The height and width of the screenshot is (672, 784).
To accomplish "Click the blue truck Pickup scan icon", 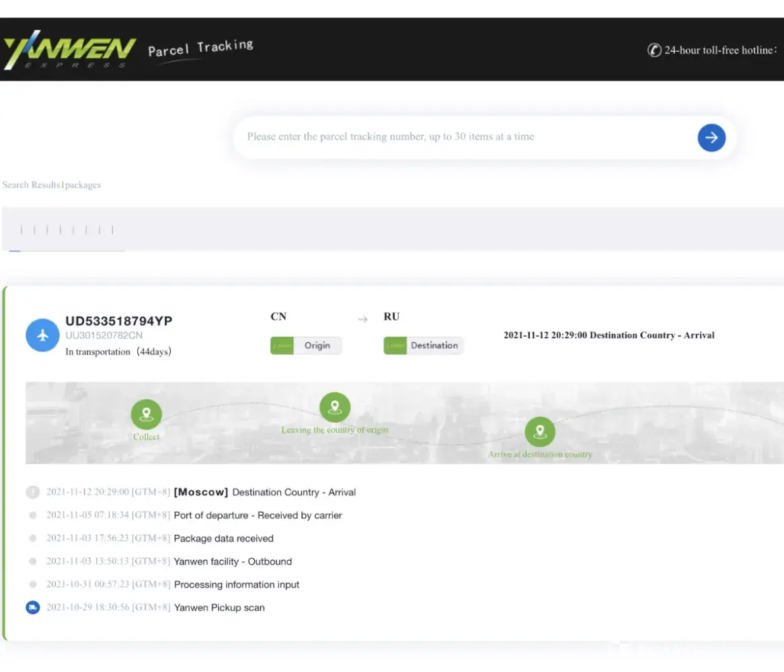I will tap(32, 607).
